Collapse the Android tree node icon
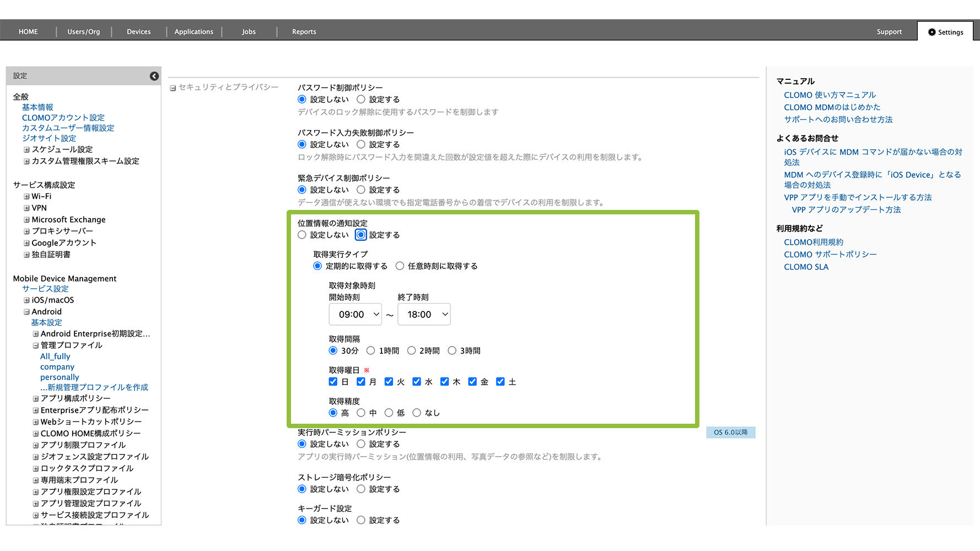Screen dimensions: 980x551 [26, 312]
